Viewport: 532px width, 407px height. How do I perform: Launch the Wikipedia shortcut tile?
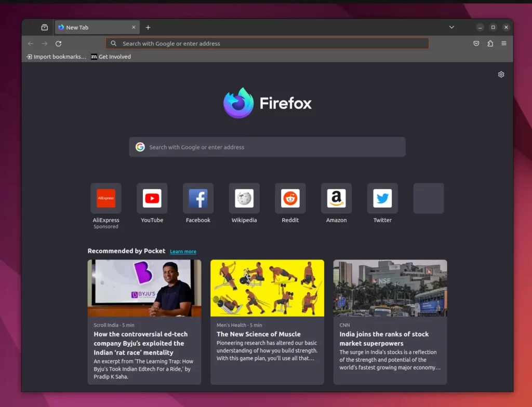(244, 198)
